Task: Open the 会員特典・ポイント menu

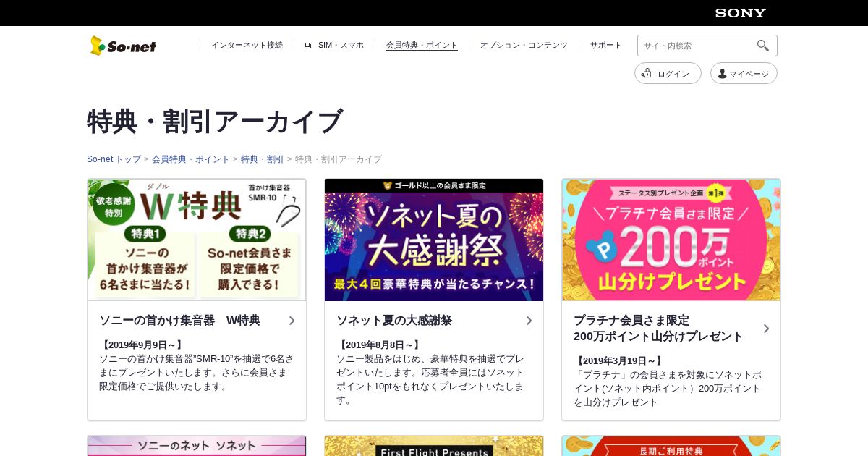Action: click(x=422, y=45)
